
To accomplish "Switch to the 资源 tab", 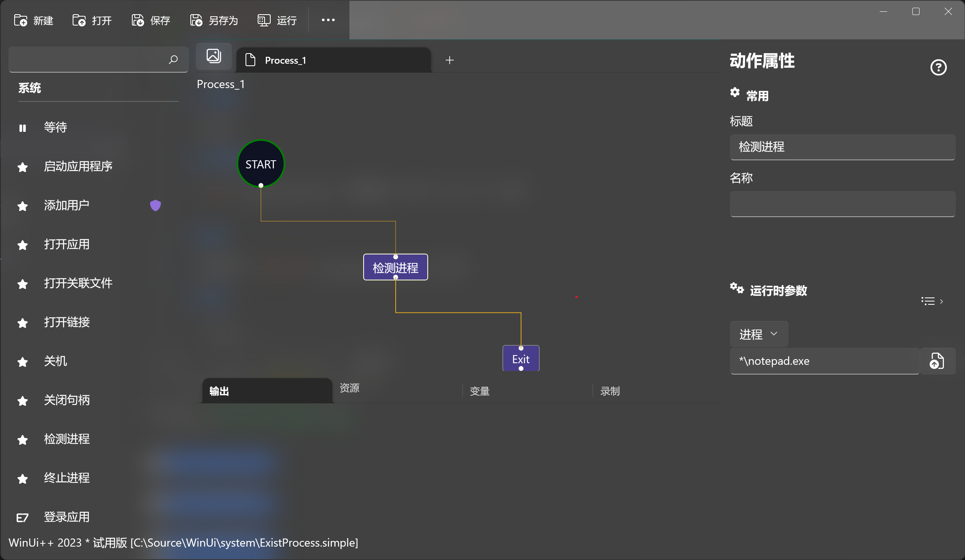I will pyautogui.click(x=349, y=388).
